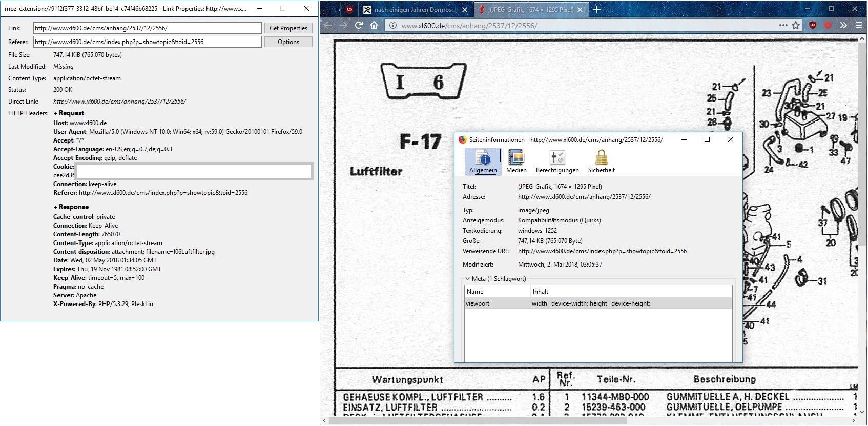Screen dimensions: 868x426
Task: Close the Link Properties window
Action: (x=306, y=8)
